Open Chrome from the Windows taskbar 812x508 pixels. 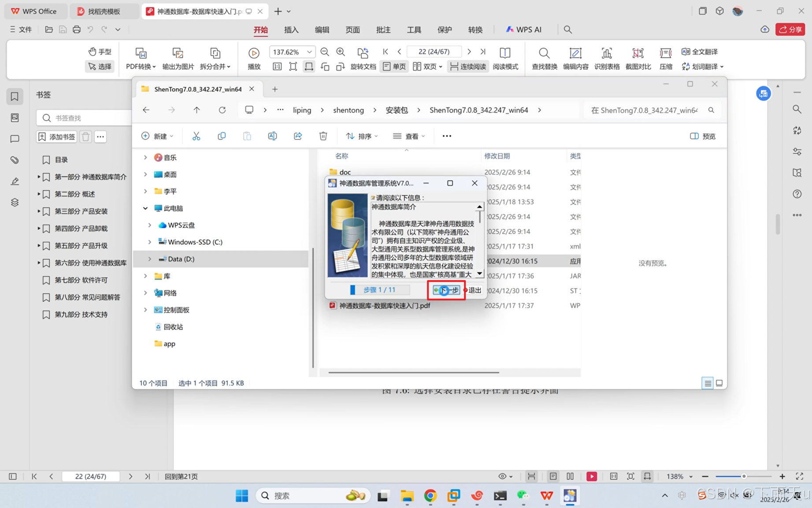(x=430, y=496)
